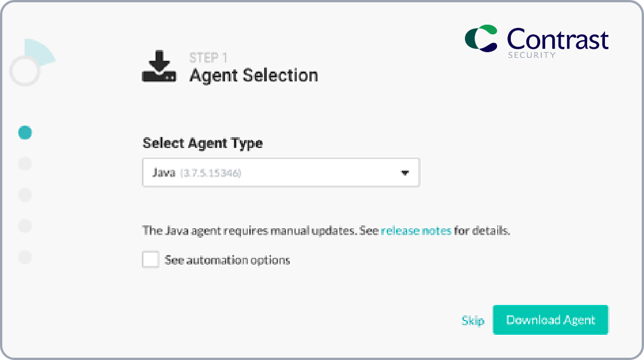Click the Select Agent Type label

coord(203,143)
